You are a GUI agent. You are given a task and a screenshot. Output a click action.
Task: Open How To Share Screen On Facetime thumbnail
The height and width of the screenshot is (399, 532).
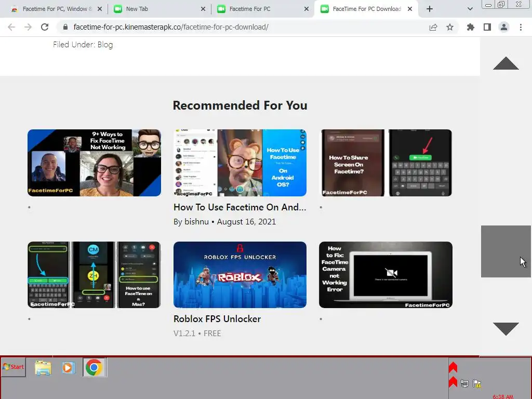[x=386, y=163]
